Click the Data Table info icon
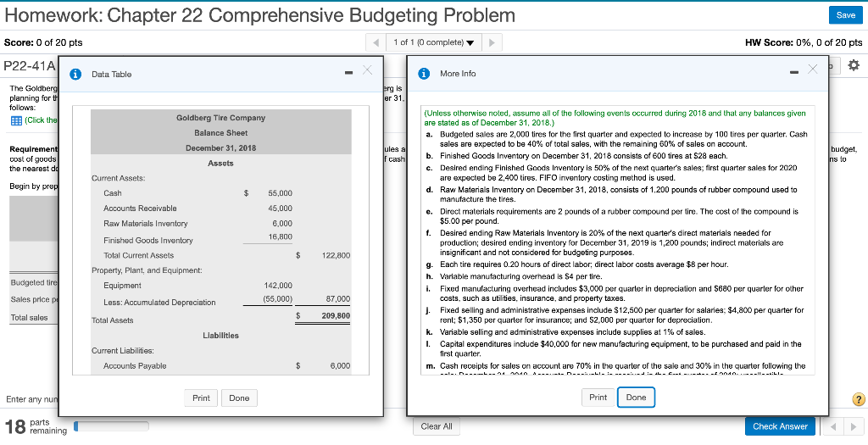The image size is (868, 445). click(75, 74)
